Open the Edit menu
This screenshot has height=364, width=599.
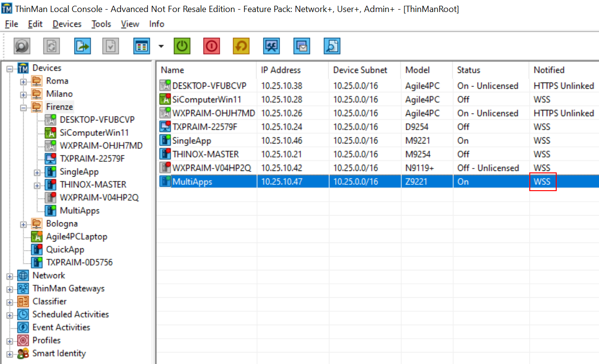click(35, 24)
